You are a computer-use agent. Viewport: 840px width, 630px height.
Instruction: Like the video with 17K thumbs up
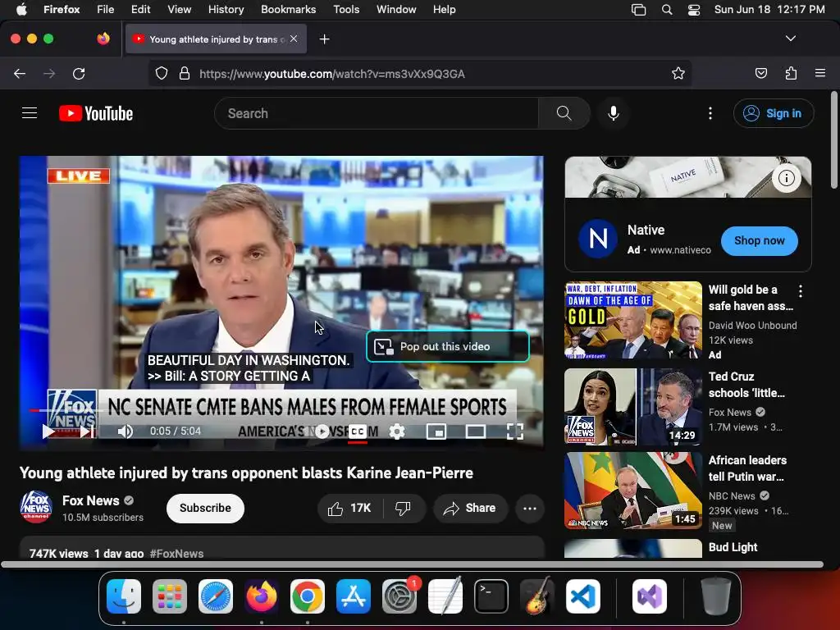(x=349, y=508)
